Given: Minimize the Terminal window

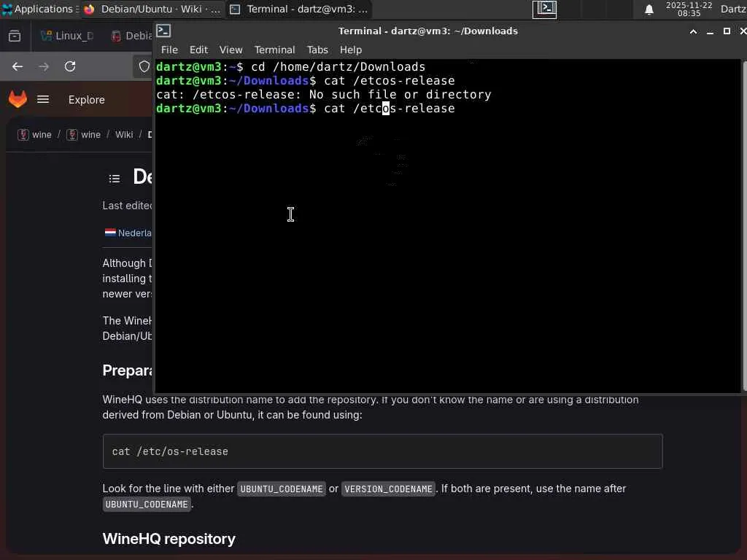Looking at the screenshot, I should [710, 31].
